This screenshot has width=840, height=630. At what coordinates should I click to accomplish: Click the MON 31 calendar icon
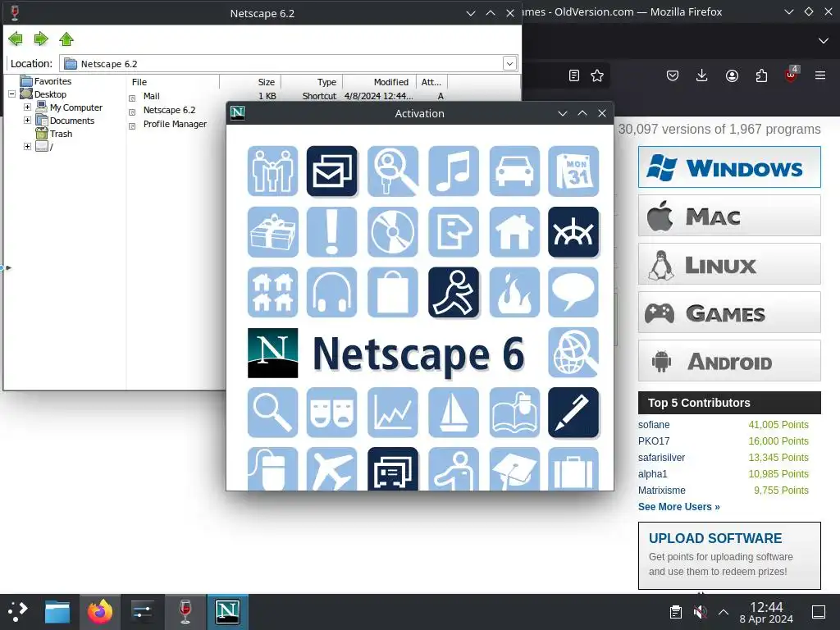[x=573, y=171]
